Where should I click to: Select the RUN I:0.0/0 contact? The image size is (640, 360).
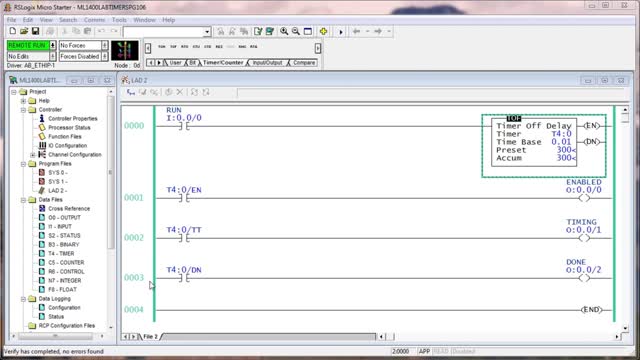point(184,126)
